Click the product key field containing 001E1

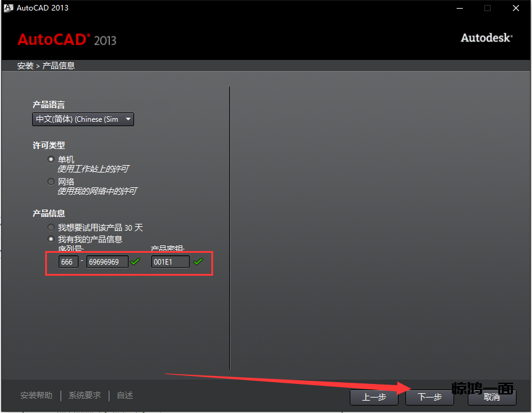pyautogui.click(x=170, y=262)
